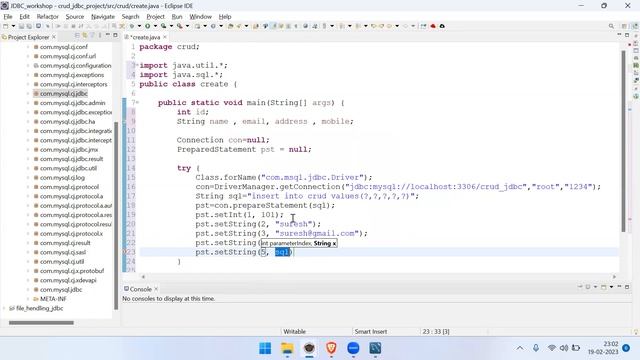Close the Project Explorer tab

coord(54,37)
